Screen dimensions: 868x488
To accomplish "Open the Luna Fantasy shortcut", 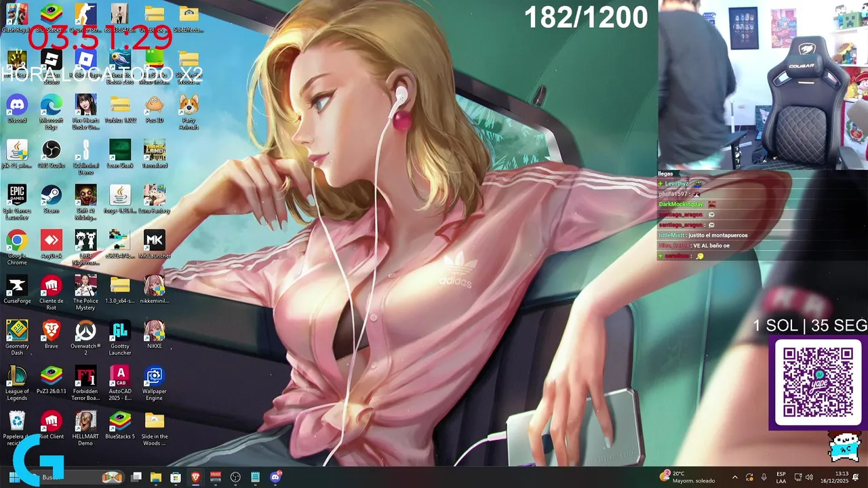I will tap(155, 199).
